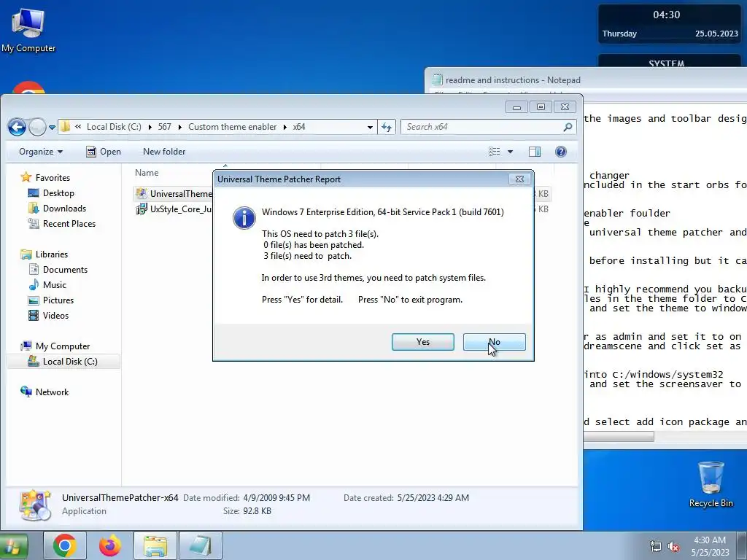Image resolution: width=747 pixels, height=560 pixels.
Task: Minimize the Explorer x64 window
Action: pos(516,107)
